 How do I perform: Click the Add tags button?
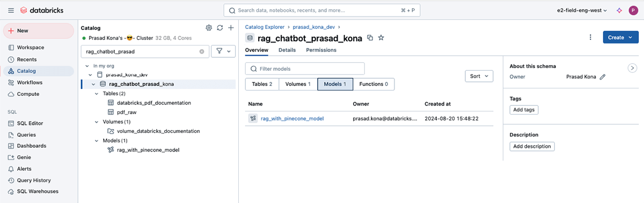tap(524, 110)
